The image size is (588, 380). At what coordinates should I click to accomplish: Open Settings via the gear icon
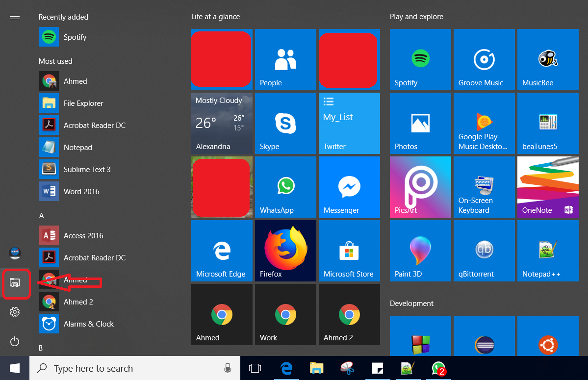[15, 312]
